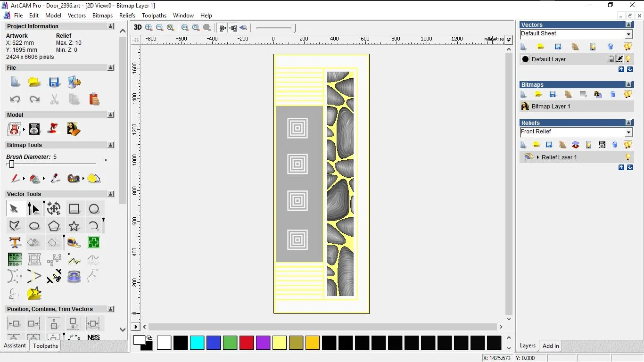Open the Toolpaths menu
Image resolution: width=644 pixels, height=362 pixels.
coord(154,16)
